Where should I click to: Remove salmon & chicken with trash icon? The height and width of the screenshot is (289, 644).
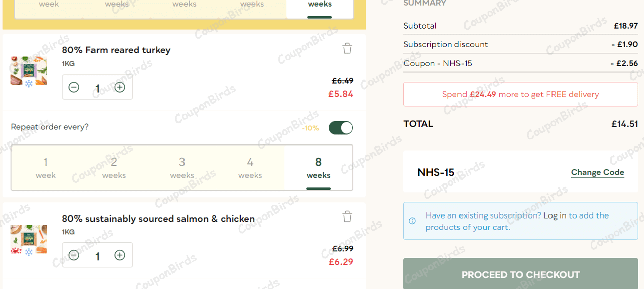(x=347, y=216)
